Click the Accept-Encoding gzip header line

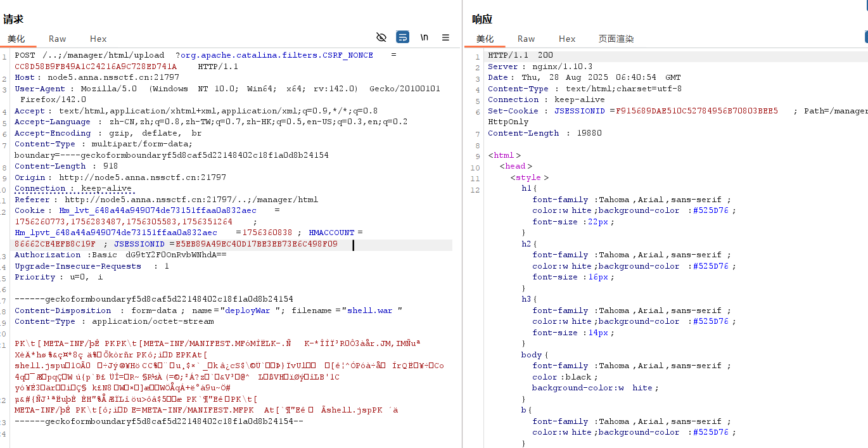pyautogui.click(x=108, y=133)
